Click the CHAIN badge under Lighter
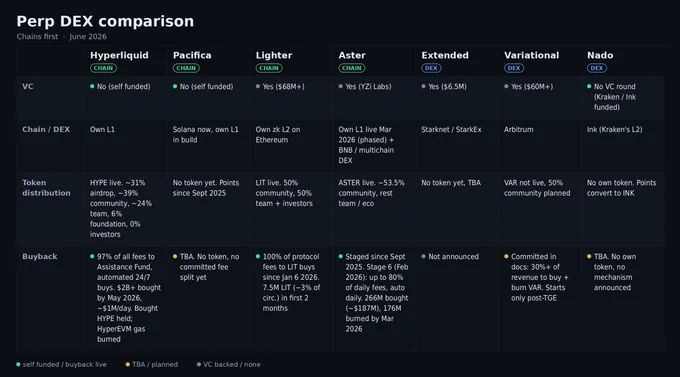This screenshot has height=377, width=680. point(269,68)
